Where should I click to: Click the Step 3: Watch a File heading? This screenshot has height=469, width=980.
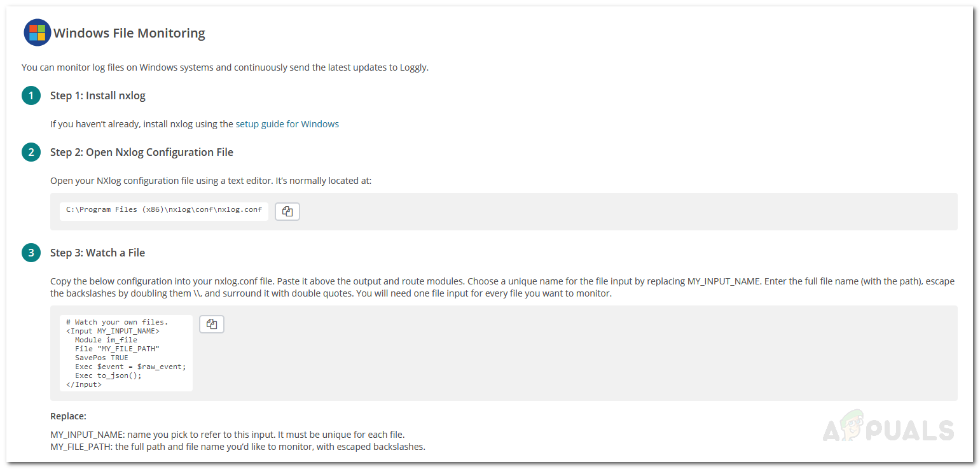(x=98, y=253)
